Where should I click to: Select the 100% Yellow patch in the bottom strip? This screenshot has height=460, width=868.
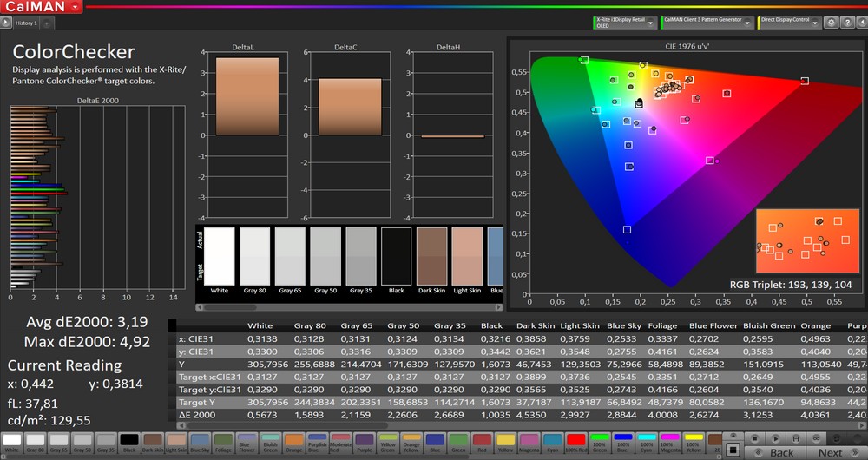(694, 443)
